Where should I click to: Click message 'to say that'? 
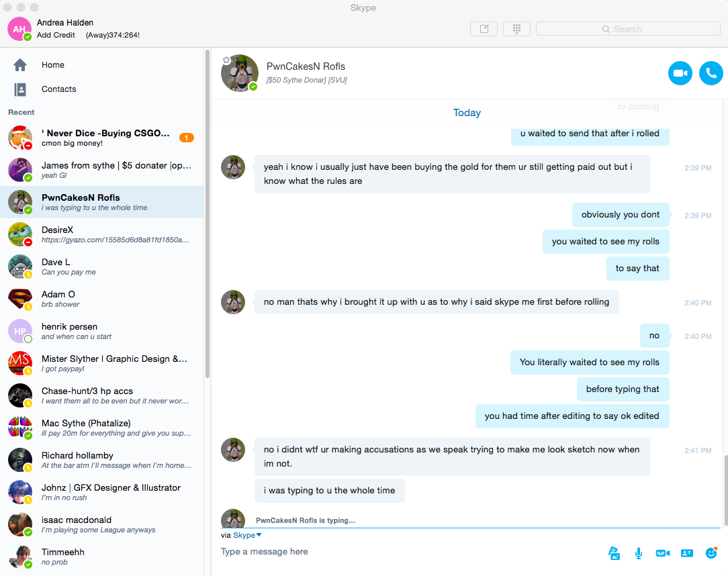(637, 269)
